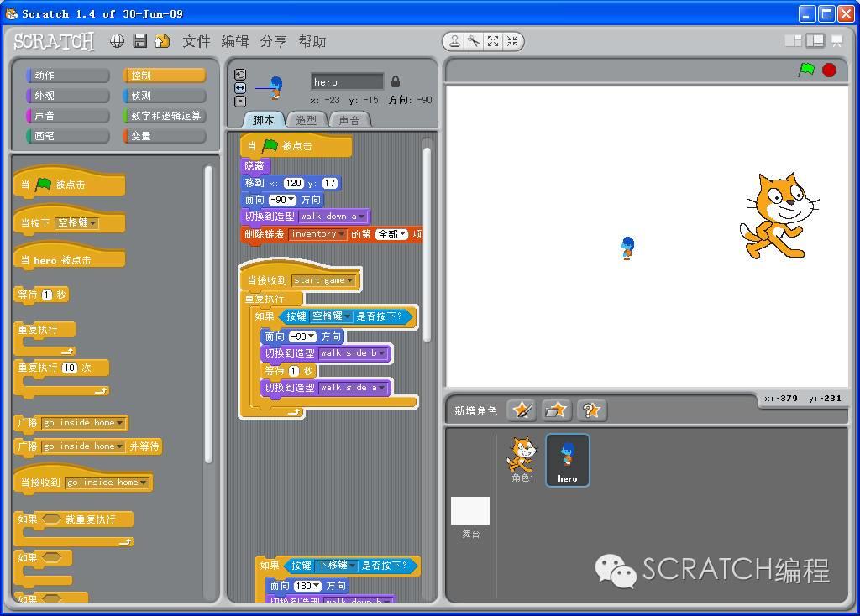Open the 帮助 menu
The width and height of the screenshot is (860, 616).
312,41
